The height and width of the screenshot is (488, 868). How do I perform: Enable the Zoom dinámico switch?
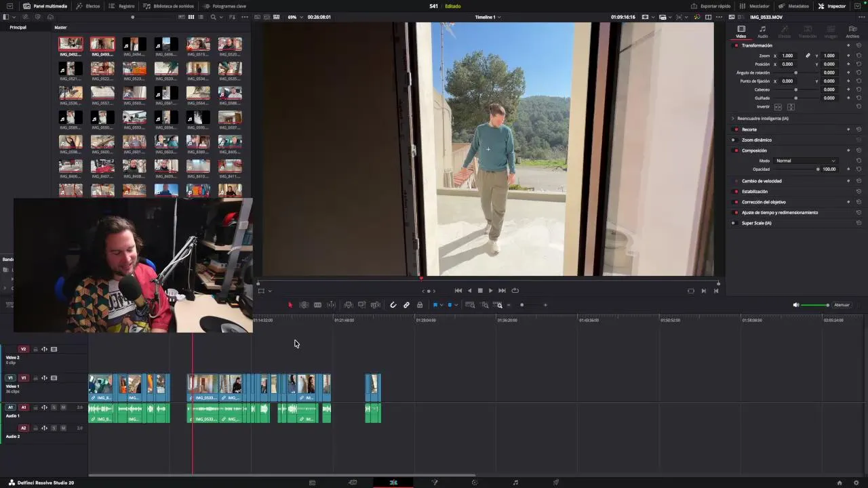point(736,140)
